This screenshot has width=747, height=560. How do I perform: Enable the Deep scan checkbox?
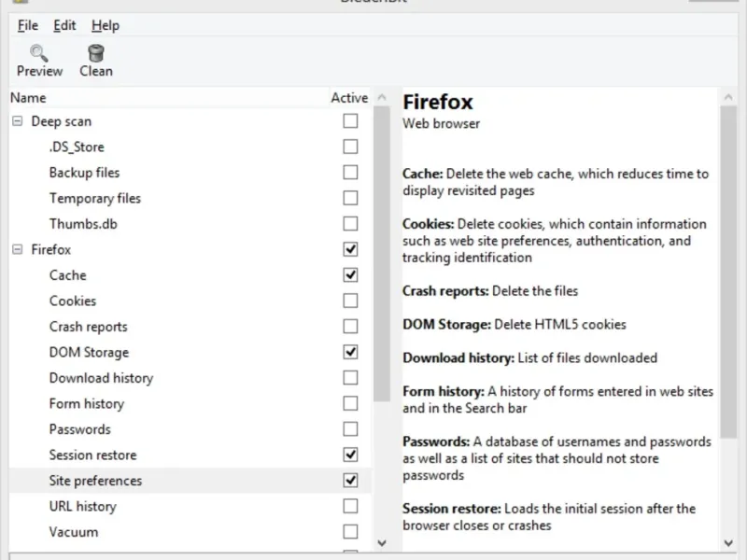[350, 121]
